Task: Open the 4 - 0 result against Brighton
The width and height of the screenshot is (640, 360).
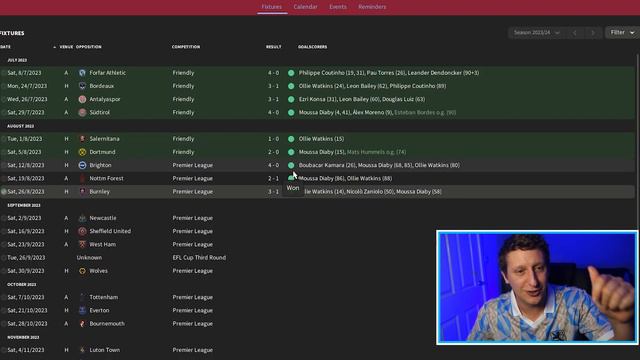Action: point(273,165)
